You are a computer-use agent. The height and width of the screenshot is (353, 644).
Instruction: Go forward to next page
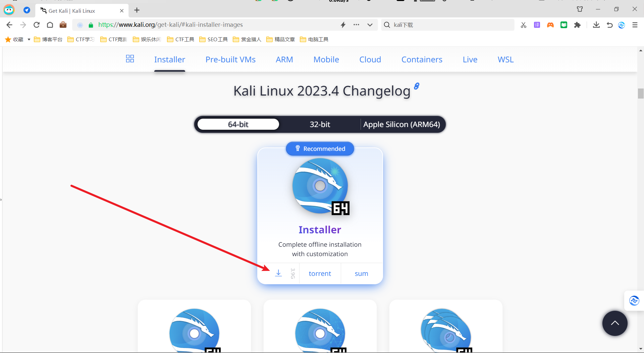pyautogui.click(x=23, y=25)
